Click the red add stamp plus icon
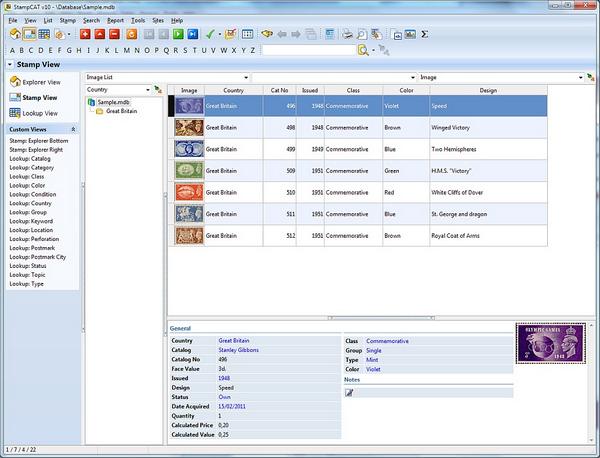 pos(85,34)
